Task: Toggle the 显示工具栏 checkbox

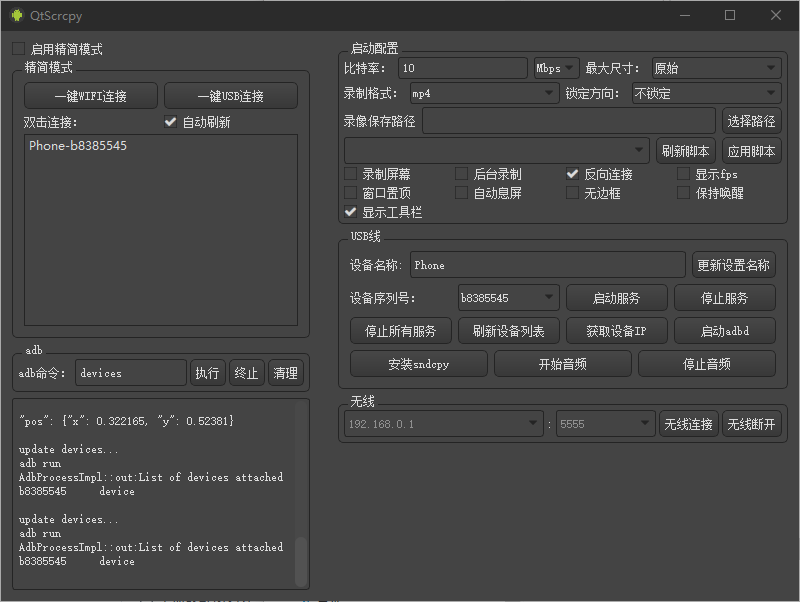Action: [350, 212]
